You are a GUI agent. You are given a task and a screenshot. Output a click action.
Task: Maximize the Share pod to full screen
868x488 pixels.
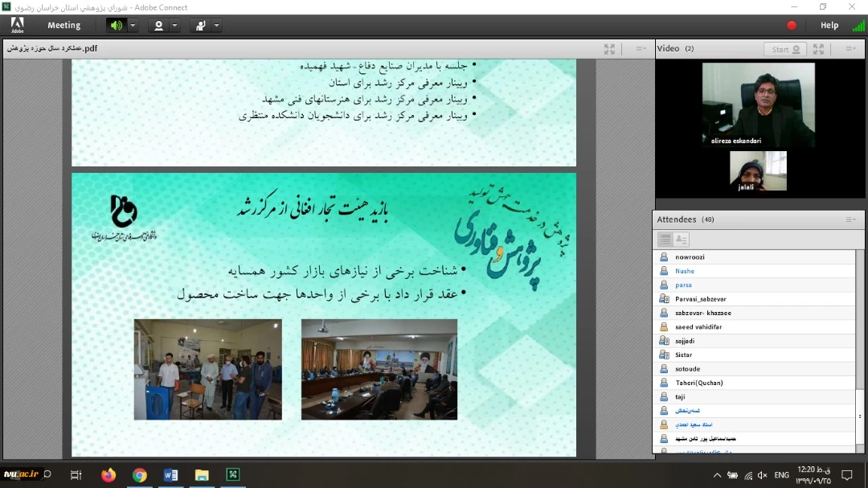(610, 48)
